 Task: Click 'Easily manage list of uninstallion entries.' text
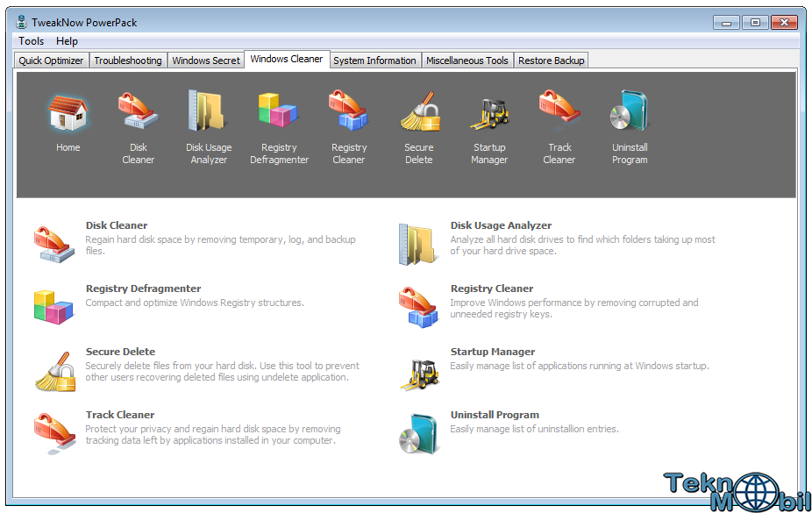[x=534, y=429]
